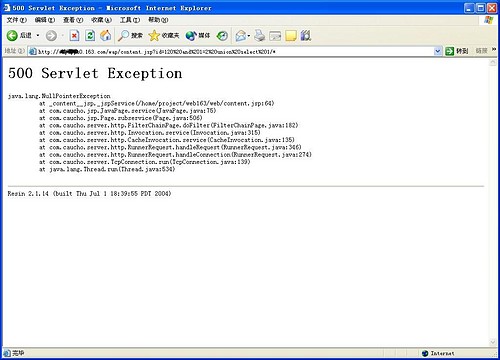Open the Mail envelope icon

[x=241, y=35]
